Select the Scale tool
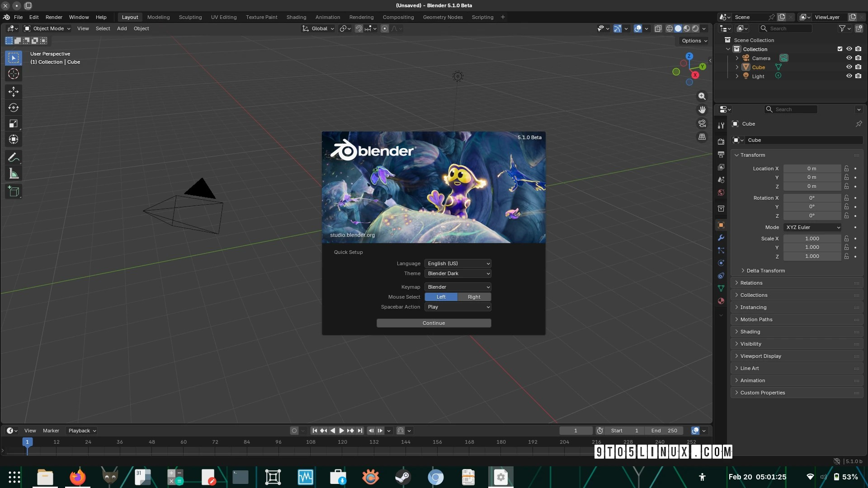This screenshot has width=868, height=488. point(14,123)
